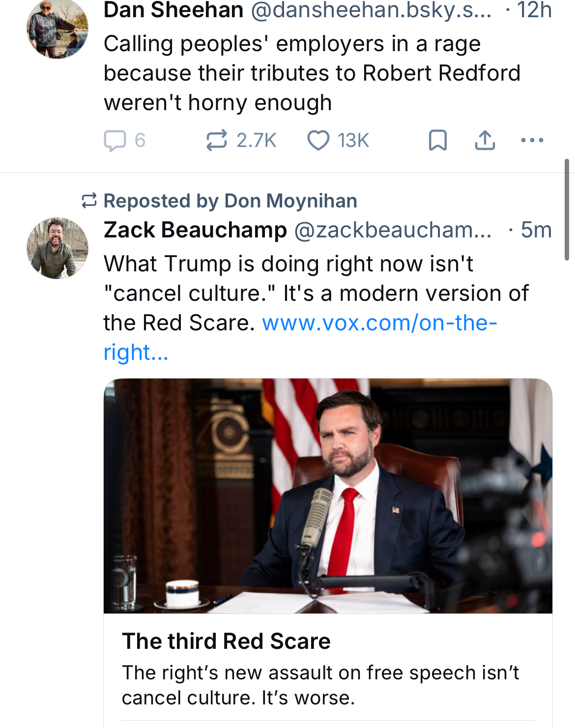This screenshot has height=728, width=575.
Task: Tap the repost icon beside Reposted by
Action: 89,201
